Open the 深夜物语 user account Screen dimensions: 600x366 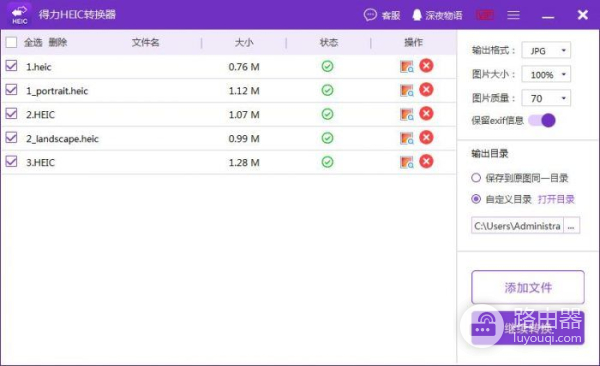click(x=437, y=15)
